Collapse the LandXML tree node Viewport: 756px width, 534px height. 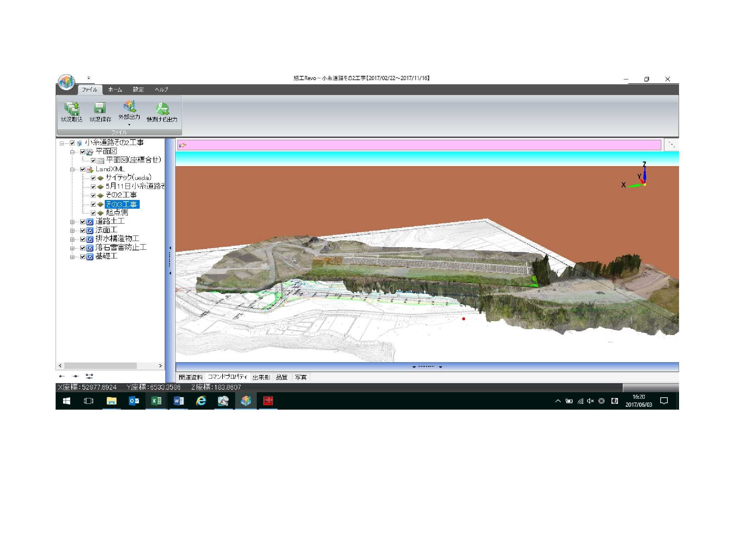72,170
